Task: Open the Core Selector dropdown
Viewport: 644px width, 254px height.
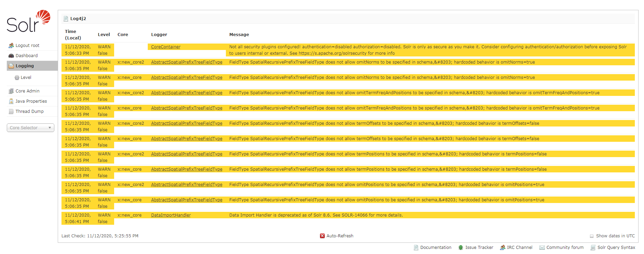Action: click(x=31, y=128)
